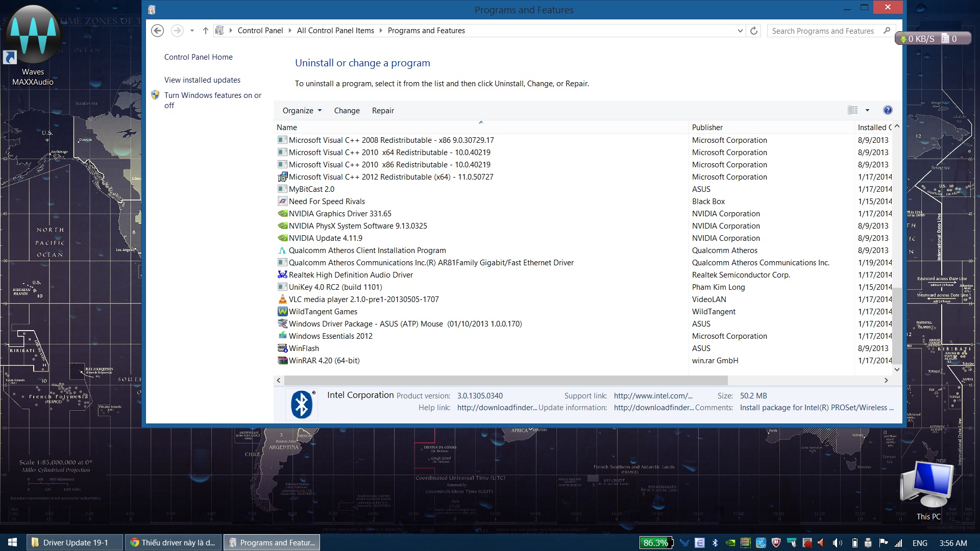Click the large Intel Bluetooth details icon
This screenshot has width=980, height=551.
(x=301, y=405)
